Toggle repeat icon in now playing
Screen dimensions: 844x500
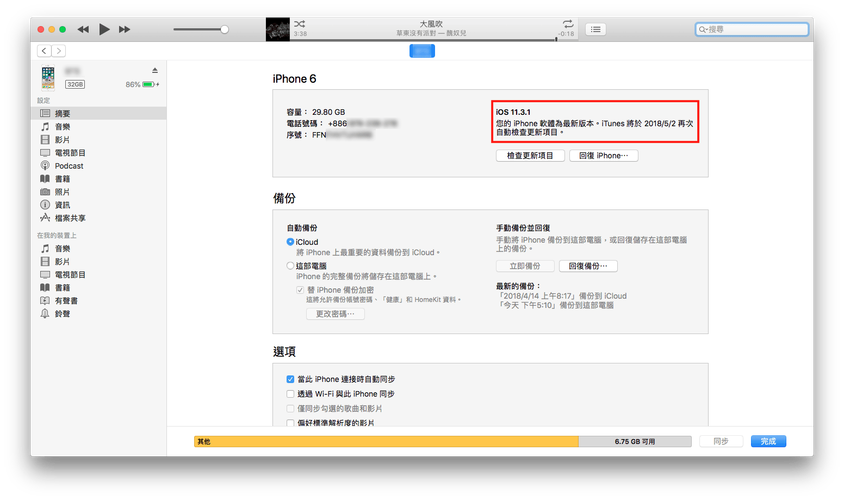tap(568, 24)
